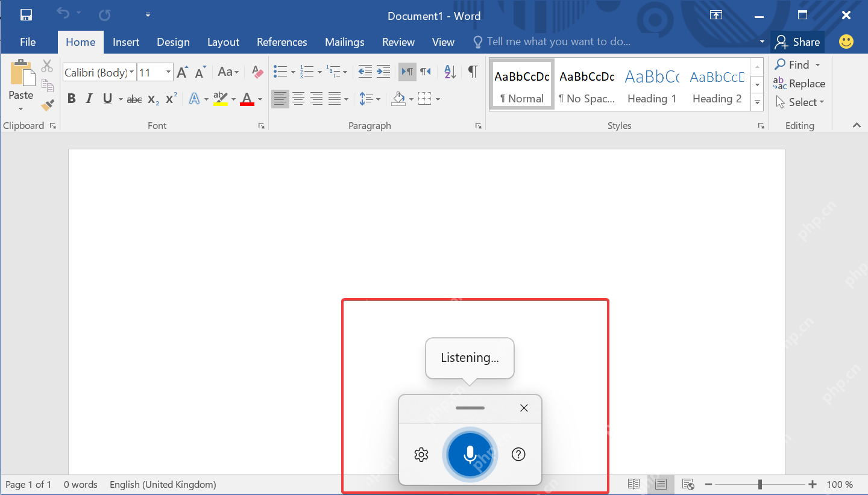
Task: Apply the No Spacing style
Action: click(x=587, y=84)
